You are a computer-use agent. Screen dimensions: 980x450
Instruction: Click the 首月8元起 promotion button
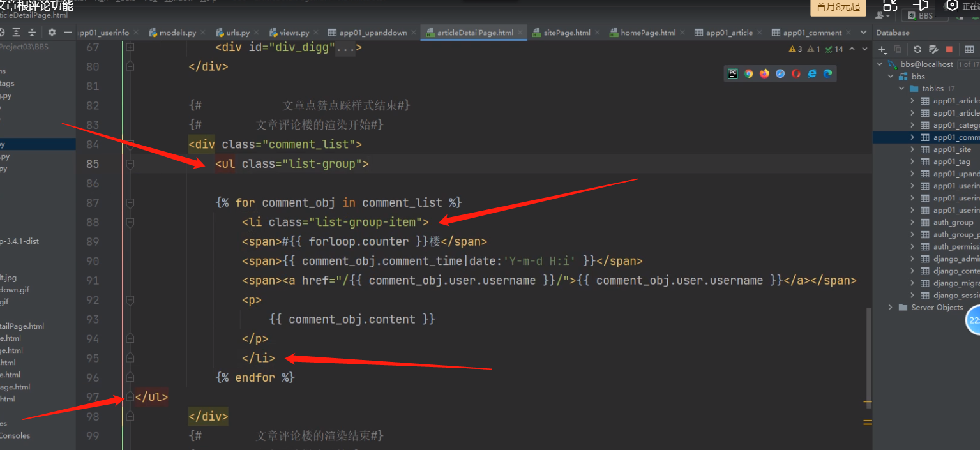coord(838,7)
